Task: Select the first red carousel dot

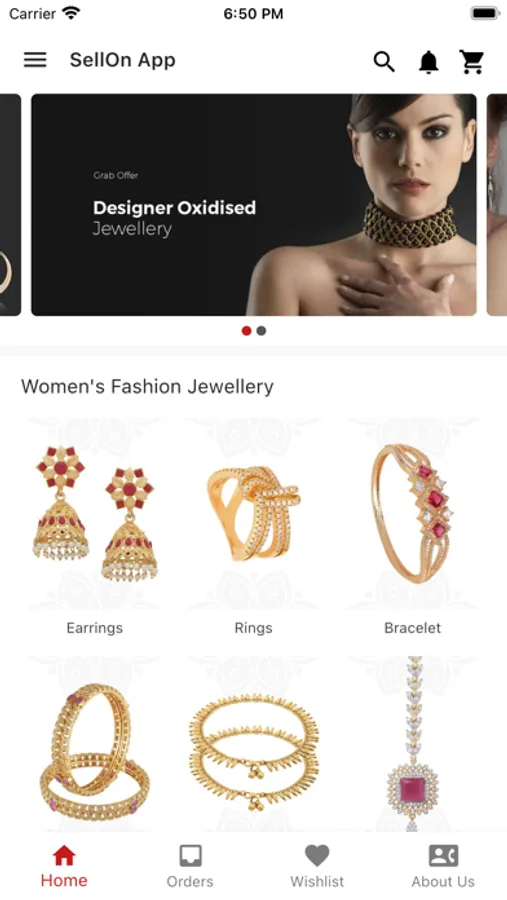Action: pyautogui.click(x=246, y=331)
